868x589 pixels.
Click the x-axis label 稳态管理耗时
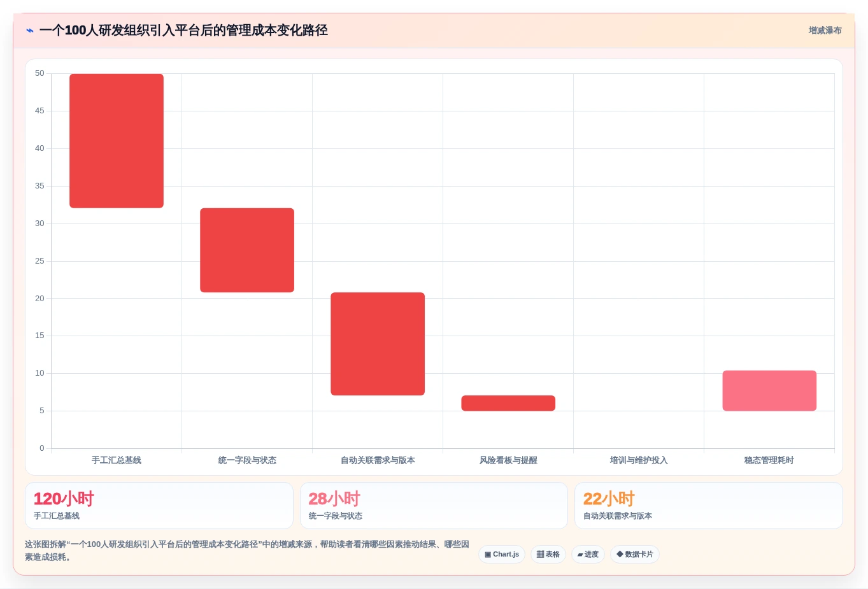[x=769, y=460]
